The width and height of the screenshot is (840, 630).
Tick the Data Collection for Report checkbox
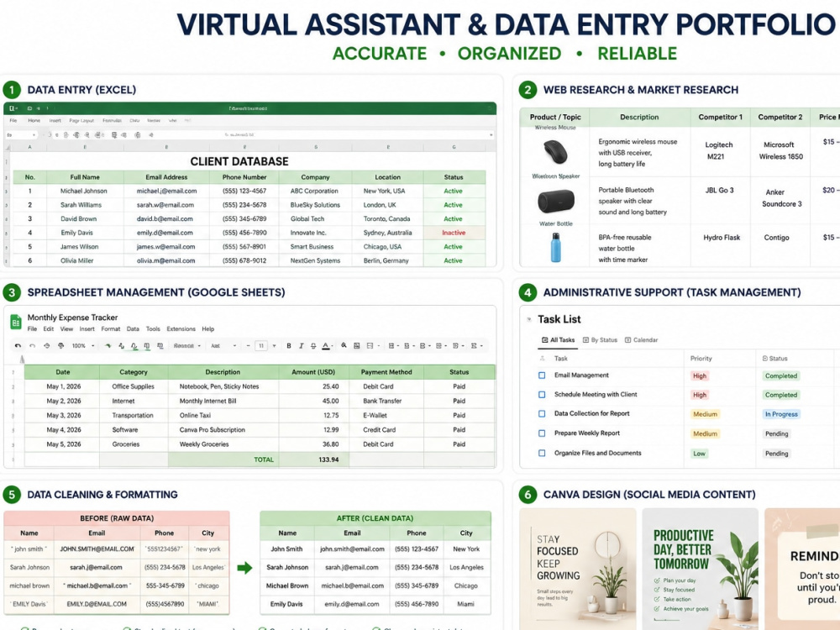(x=542, y=413)
